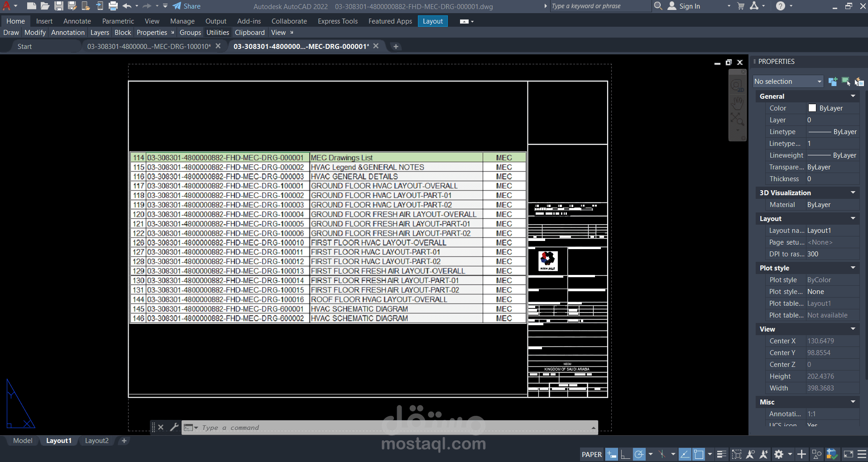Collapse the 3D Visualization section
The width and height of the screenshot is (868, 462).
coord(853,192)
